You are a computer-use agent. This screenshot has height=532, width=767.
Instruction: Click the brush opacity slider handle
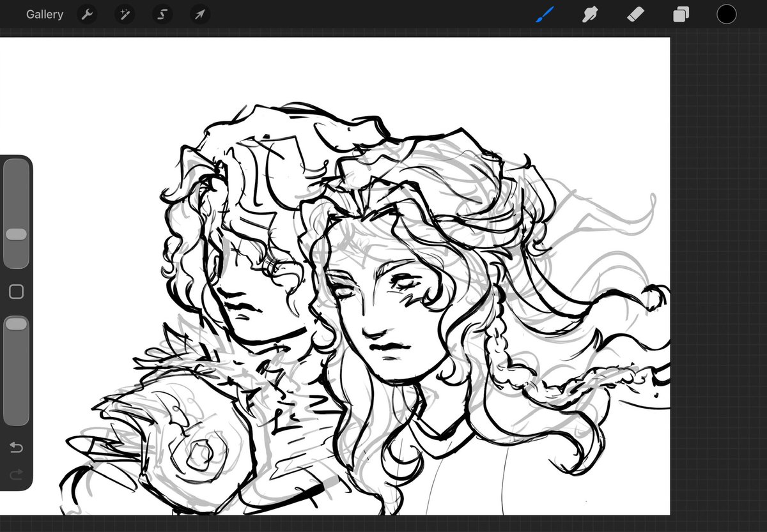pyautogui.click(x=16, y=324)
